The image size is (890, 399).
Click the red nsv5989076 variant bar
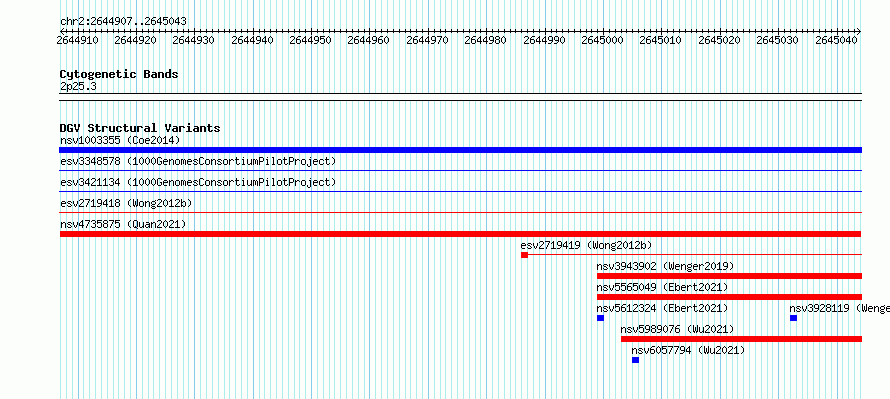741,339
